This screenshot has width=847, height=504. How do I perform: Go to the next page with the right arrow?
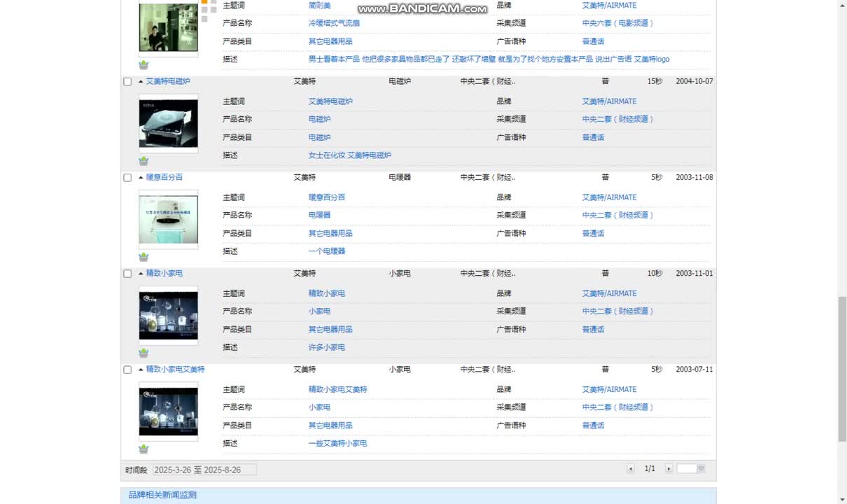click(668, 469)
